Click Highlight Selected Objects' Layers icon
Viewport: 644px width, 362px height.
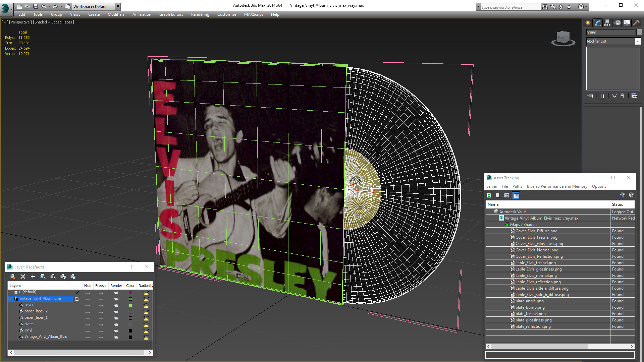[x=53, y=277]
